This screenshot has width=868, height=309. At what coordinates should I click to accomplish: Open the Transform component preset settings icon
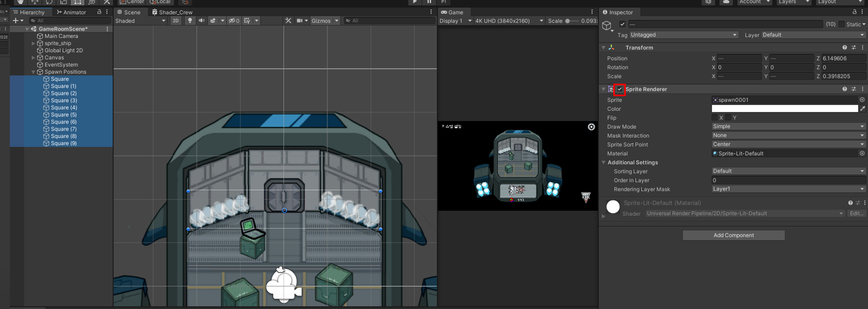854,48
